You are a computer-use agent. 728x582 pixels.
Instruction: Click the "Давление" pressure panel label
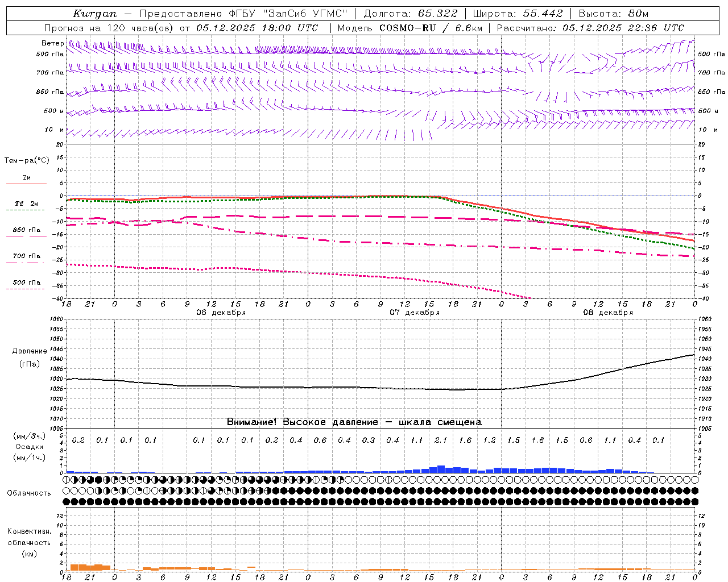(30, 351)
